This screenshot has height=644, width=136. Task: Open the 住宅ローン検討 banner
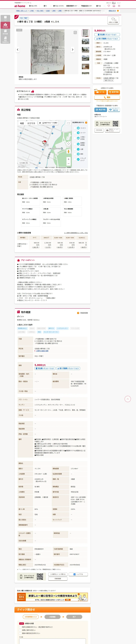tap(52, 597)
